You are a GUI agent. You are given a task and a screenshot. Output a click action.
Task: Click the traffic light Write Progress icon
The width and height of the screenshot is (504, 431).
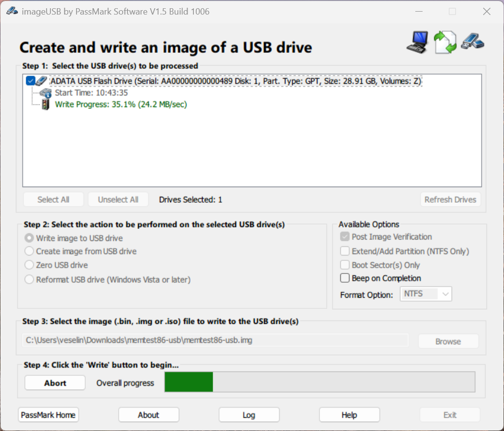46,105
